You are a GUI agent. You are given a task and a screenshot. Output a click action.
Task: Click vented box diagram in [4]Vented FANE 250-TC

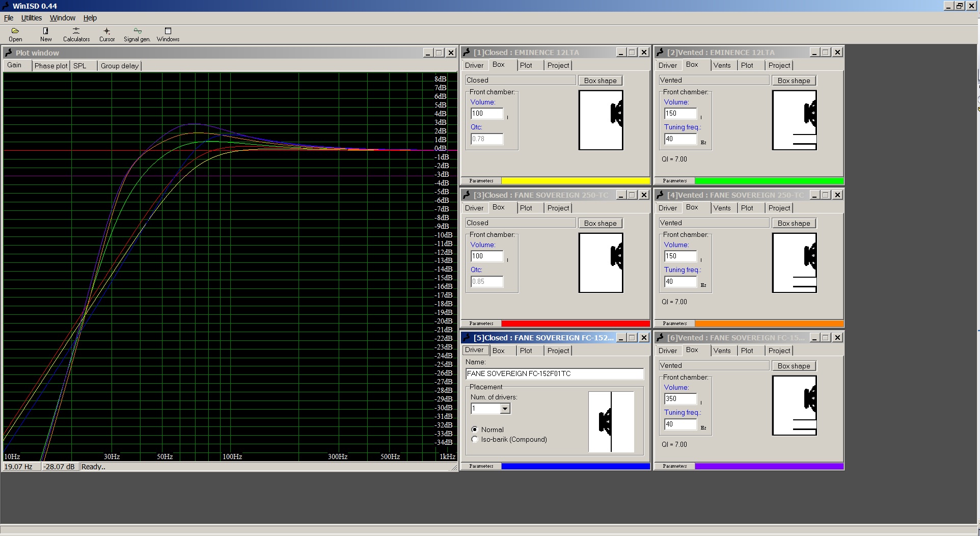(795, 263)
